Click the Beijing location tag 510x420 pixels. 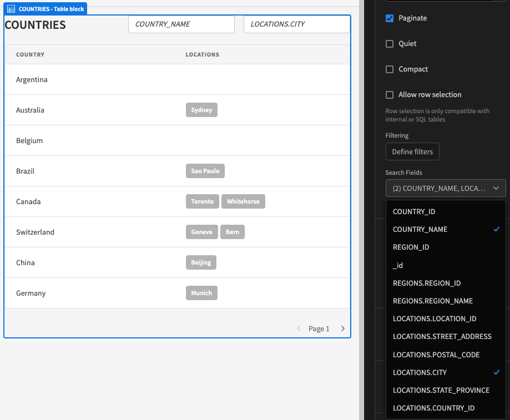tap(201, 262)
